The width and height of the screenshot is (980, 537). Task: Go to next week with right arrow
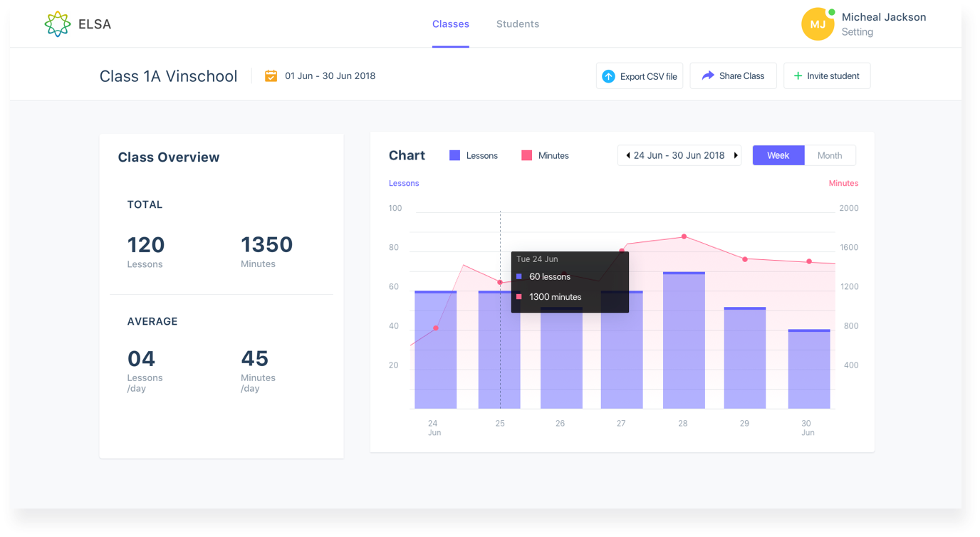point(736,155)
